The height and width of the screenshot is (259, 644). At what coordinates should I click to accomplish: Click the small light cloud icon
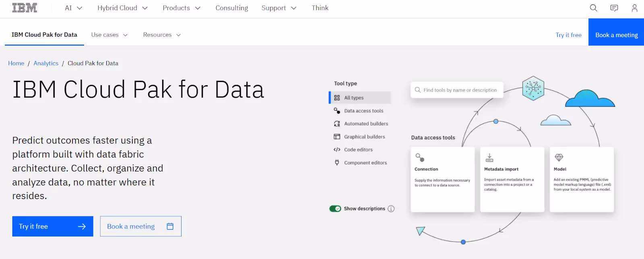(555, 120)
